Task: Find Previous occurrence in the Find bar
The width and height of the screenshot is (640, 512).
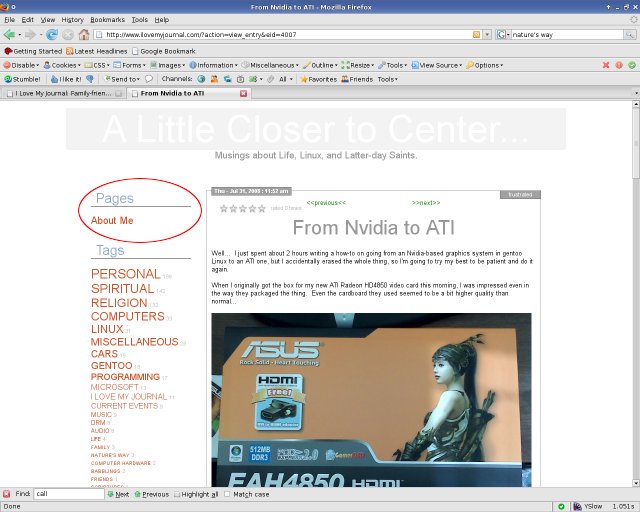Action: point(151,494)
